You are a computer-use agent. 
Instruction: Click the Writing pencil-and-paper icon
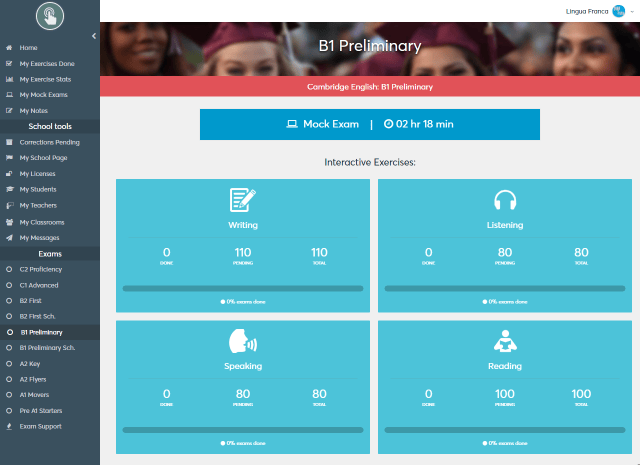242,200
